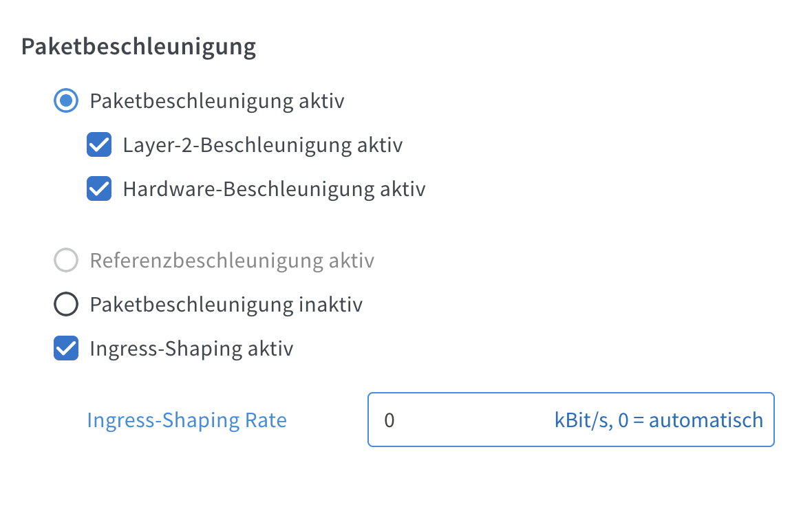Try selecting the disabled "Referenzbeschleunigung aktiv" option
The width and height of the screenshot is (812, 520).
65,260
